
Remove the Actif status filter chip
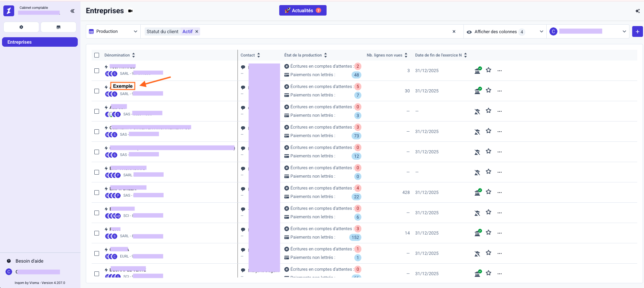(x=197, y=31)
